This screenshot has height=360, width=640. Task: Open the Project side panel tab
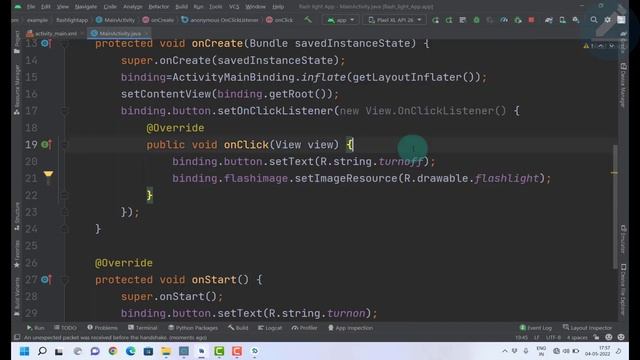point(17,42)
